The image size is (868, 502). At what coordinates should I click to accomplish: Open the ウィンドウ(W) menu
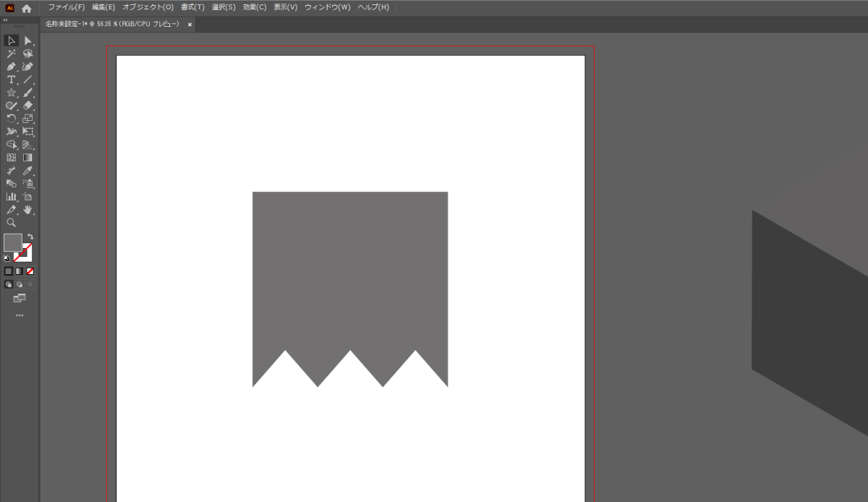coord(328,7)
